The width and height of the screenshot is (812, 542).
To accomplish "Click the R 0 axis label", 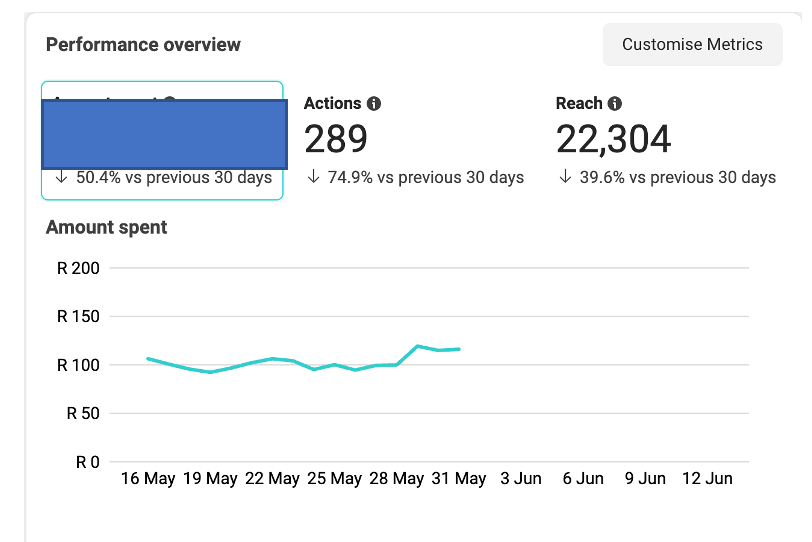I will pyautogui.click(x=88, y=462).
